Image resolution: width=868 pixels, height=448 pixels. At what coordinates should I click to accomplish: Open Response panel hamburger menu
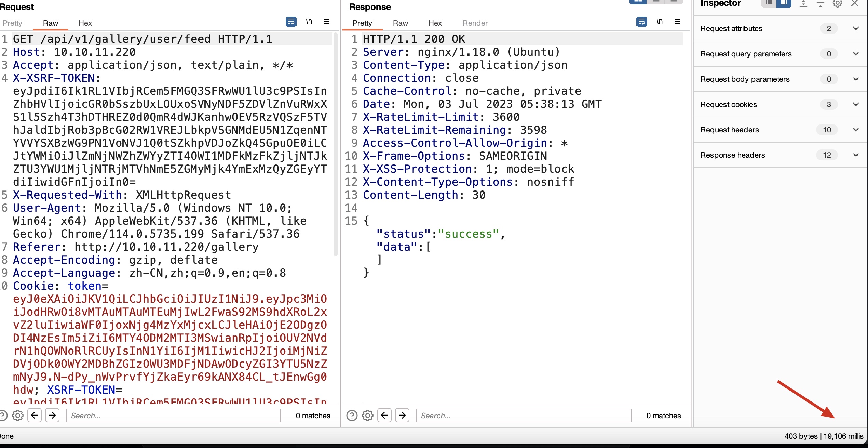coord(677,22)
